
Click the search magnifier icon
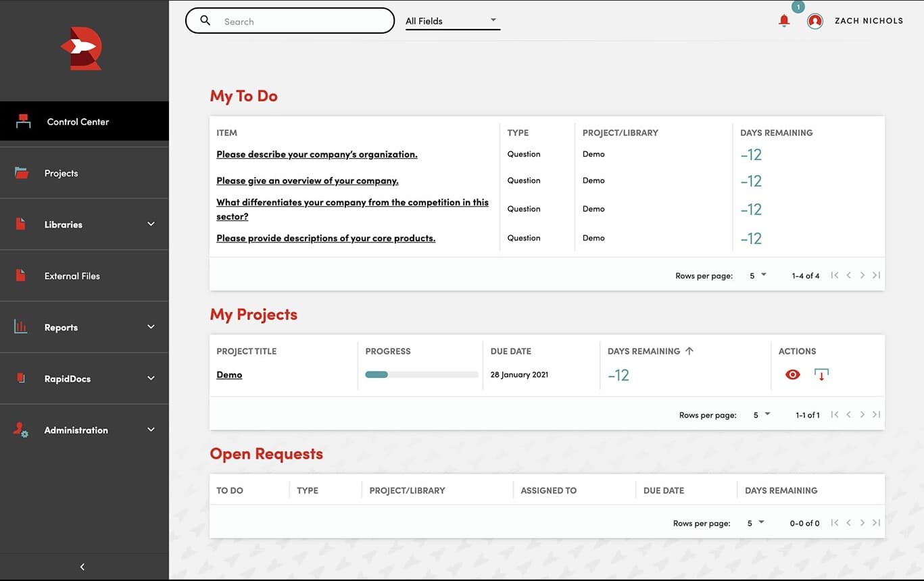205,21
